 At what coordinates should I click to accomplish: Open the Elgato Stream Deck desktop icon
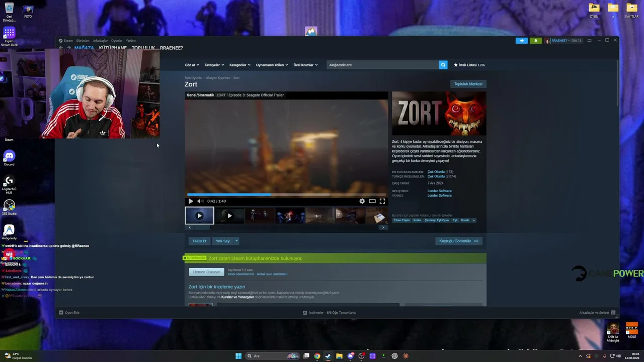point(9,36)
